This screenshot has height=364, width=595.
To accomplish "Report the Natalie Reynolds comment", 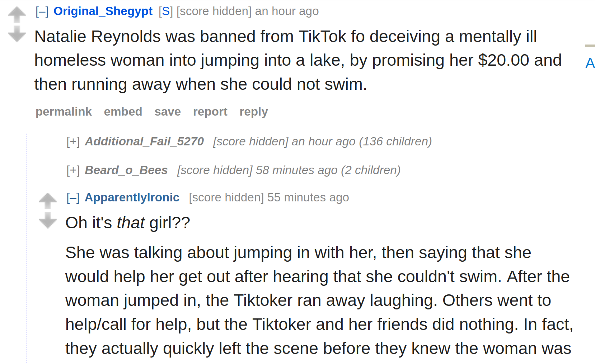I will coord(210,112).
